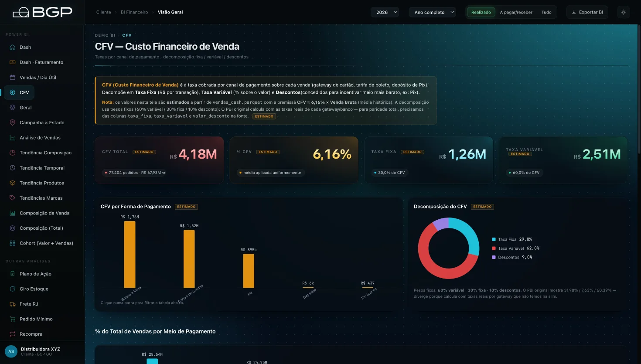Click the Pix bar in chart
The width and height of the screenshot is (641, 364).
click(x=249, y=271)
